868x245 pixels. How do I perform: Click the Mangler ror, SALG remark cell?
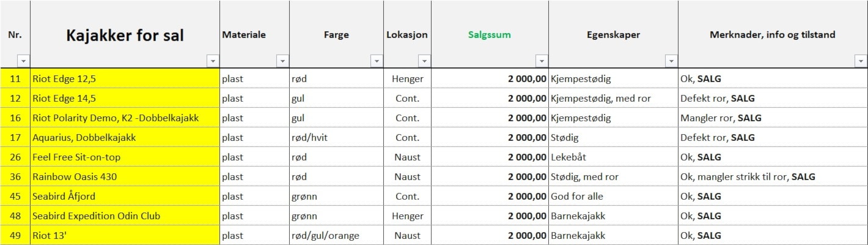coord(772,118)
